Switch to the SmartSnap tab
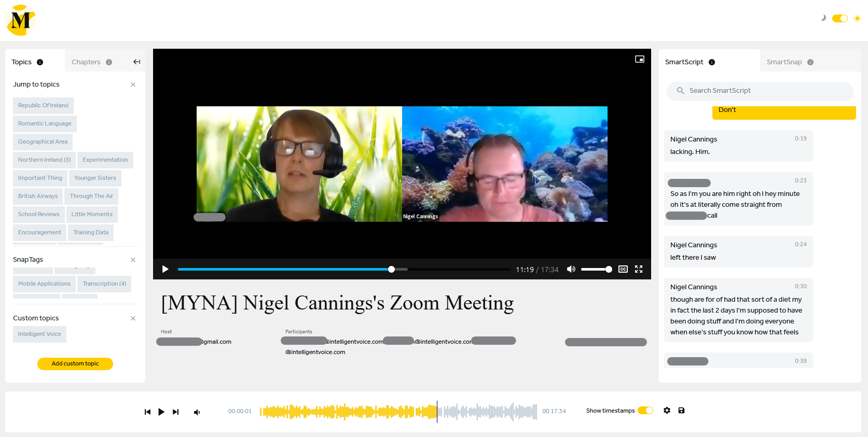This screenshot has width=868, height=437. tap(784, 62)
